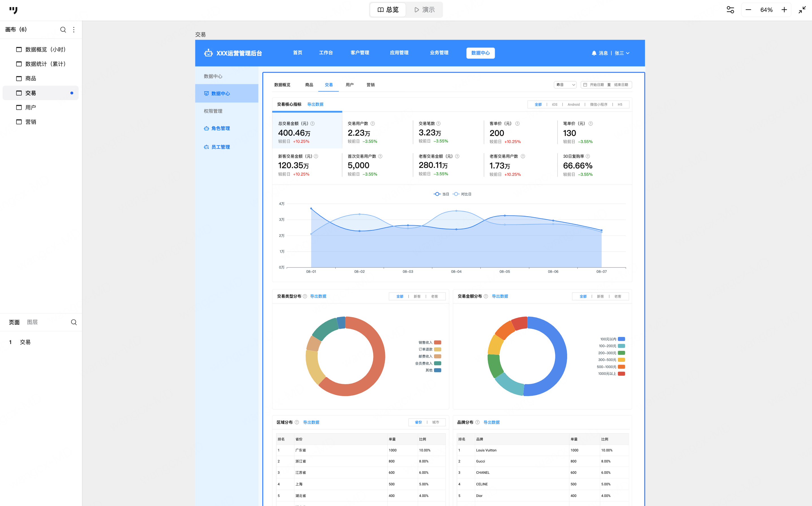Open the 昨日 date range dropdown
Screen dimensions: 812x506
tap(565, 85)
